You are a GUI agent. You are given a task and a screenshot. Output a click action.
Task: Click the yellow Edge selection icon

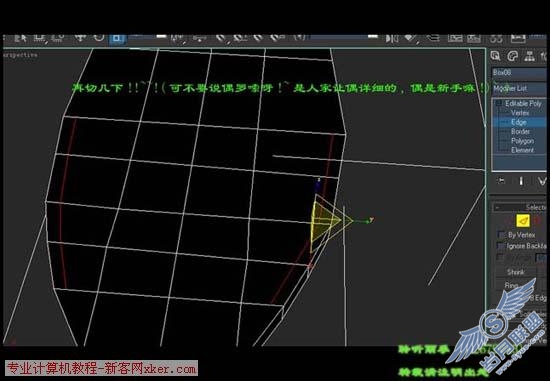point(523,221)
